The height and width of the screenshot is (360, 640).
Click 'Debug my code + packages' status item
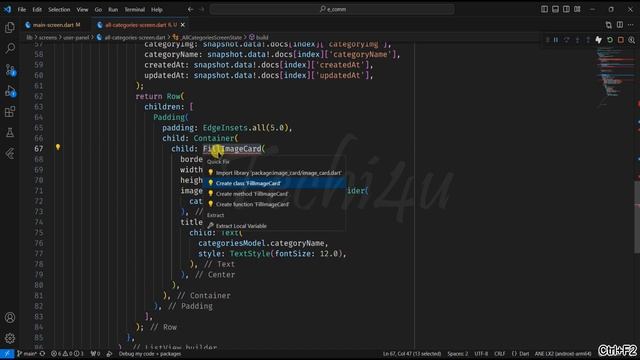[x=150, y=353]
